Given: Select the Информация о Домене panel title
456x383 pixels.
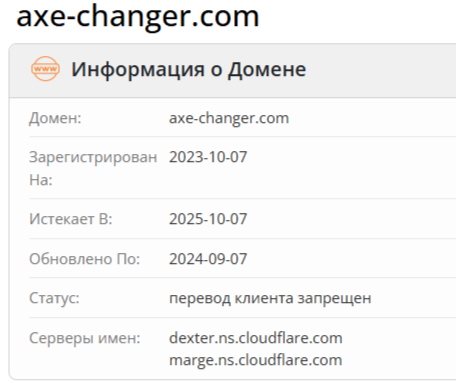Looking at the screenshot, I should [x=189, y=69].
